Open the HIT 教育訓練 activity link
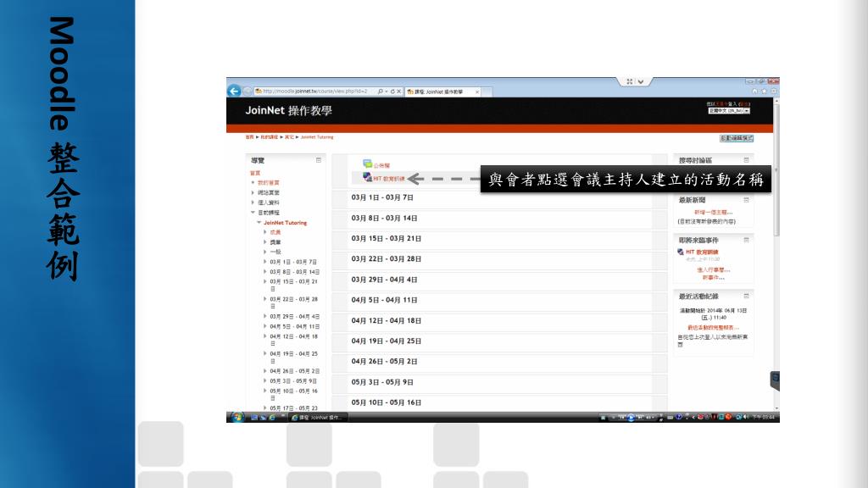 (x=388, y=179)
